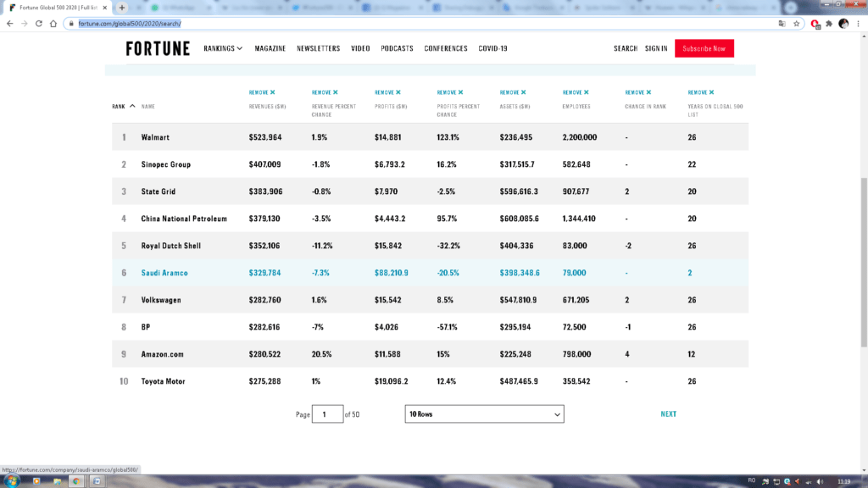Expand the Rankings menu

(223, 49)
